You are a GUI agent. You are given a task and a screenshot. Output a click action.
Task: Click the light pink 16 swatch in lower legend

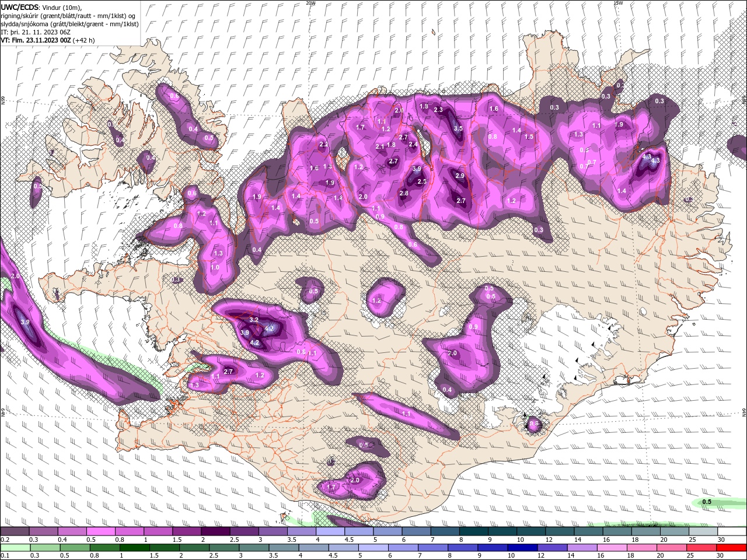coord(613,547)
